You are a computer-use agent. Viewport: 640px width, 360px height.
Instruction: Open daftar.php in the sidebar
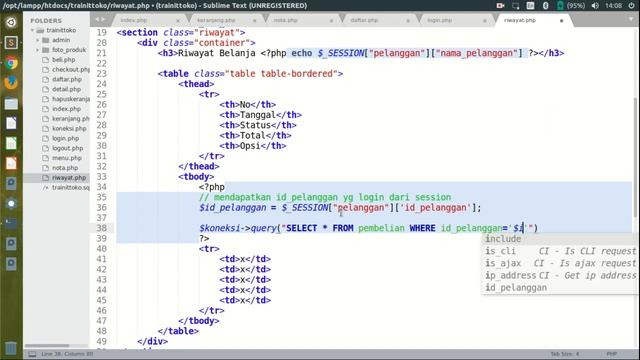(67, 79)
